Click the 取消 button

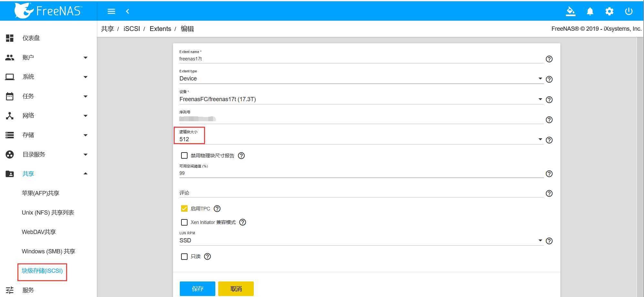tap(236, 289)
